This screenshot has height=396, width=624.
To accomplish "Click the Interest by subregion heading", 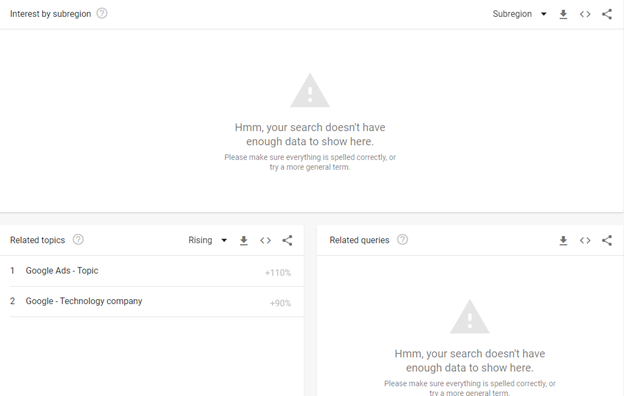I will 51,14.
